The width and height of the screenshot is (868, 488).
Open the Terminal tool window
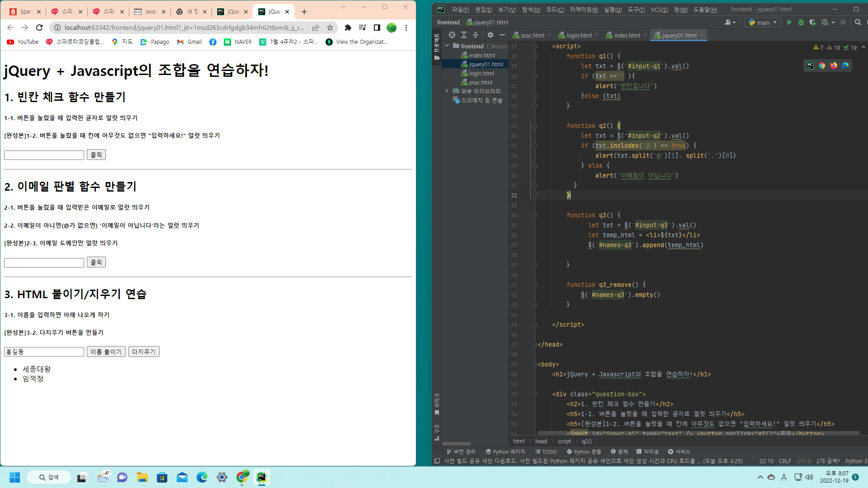(x=647, y=451)
